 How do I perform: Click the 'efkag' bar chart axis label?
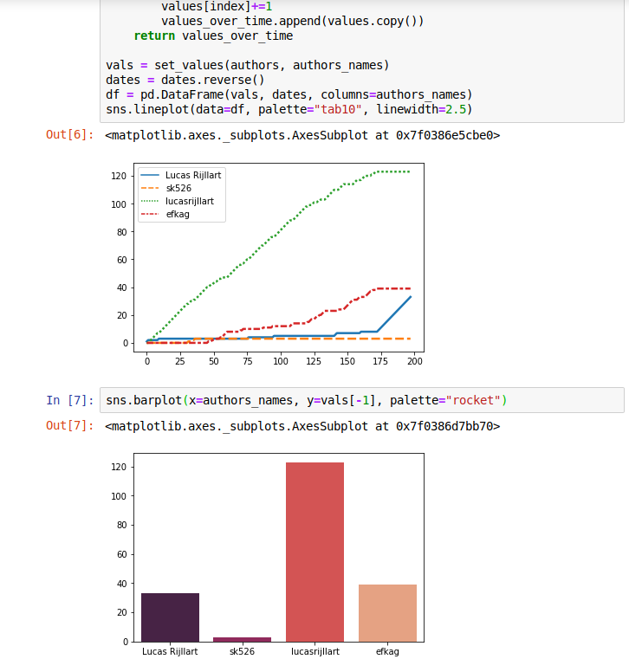(x=387, y=651)
